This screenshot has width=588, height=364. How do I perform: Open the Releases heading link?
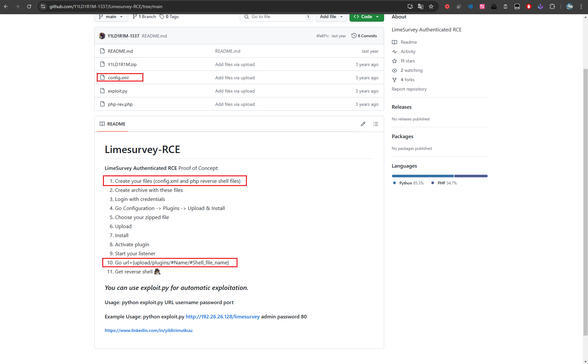pos(402,107)
